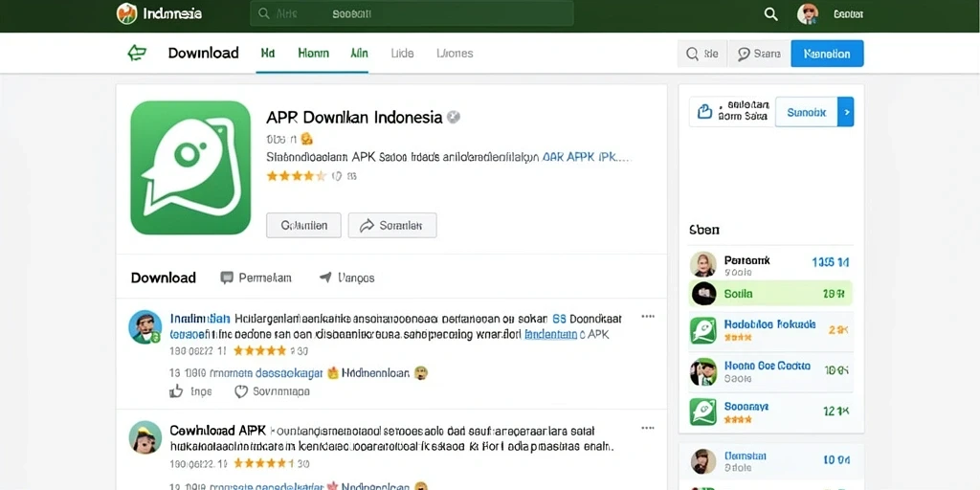Click the Sunobk button in sidebar
The width and height of the screenshot is (980, 490).
point(806,113)
